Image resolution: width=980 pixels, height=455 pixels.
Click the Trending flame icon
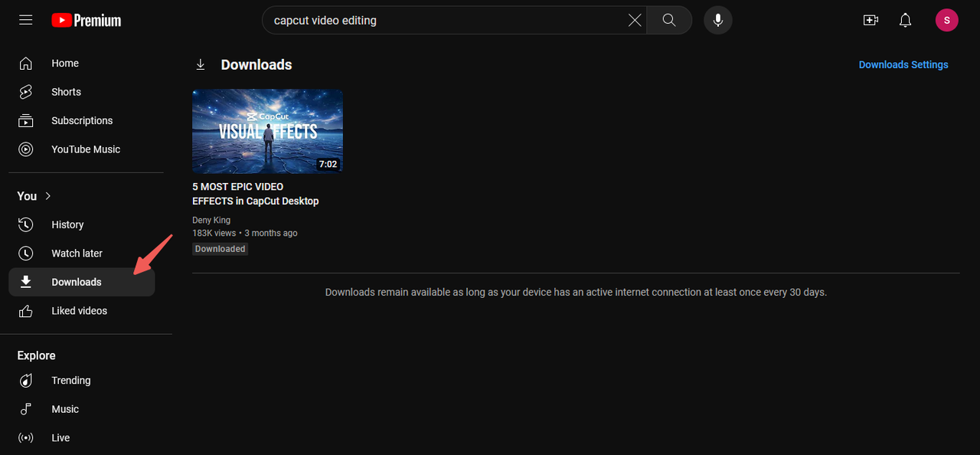26,381
